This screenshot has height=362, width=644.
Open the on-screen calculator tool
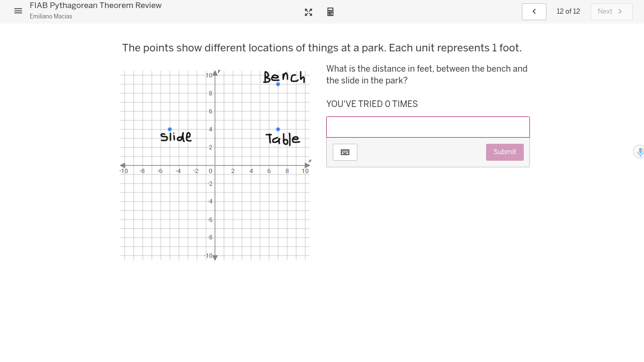pos(330,12)
